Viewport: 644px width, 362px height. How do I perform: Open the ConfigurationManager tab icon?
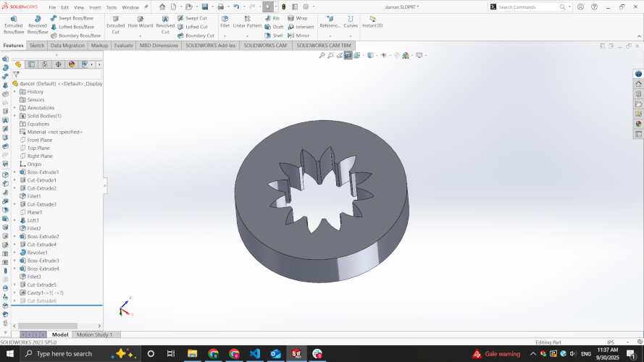tap(45, 64)
